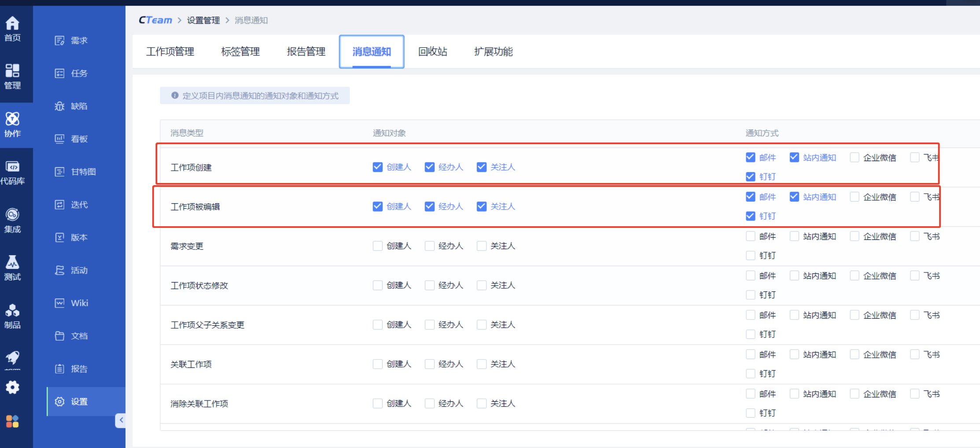Screen dimensions: 980x448
Task: Uncheck 经办人 for 工作项创建
Action: click(x=430, y=167)
